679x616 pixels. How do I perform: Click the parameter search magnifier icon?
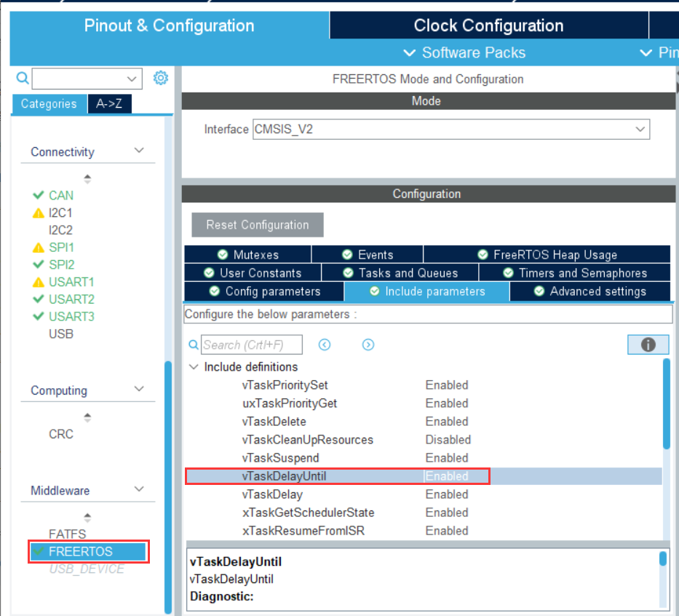(194, 345)
